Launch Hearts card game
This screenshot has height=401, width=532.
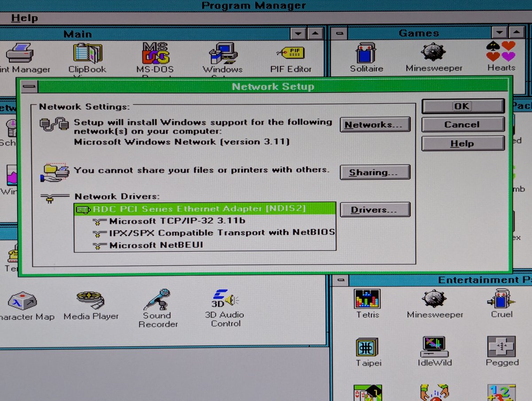click(501, 51)
